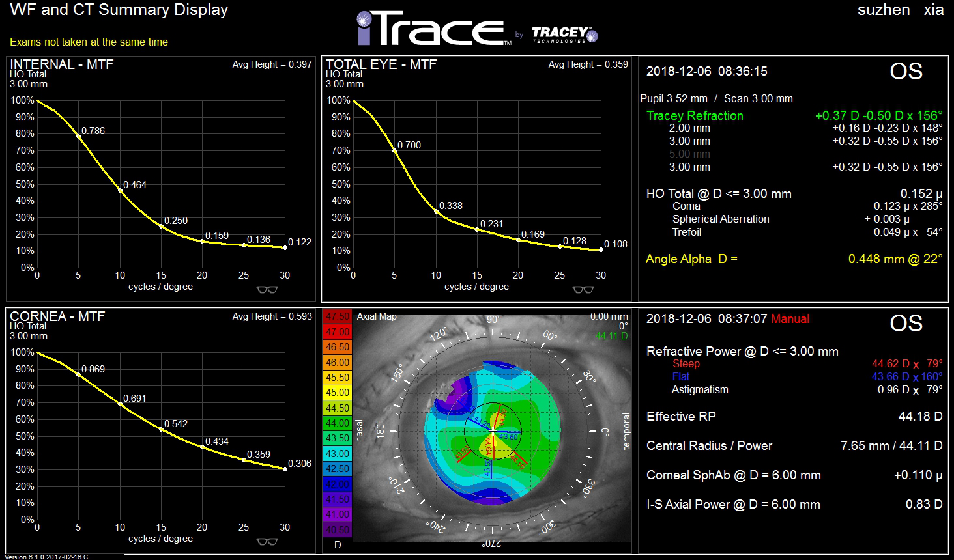Click the Corneal SphAb @ D = 6.00 mm label

[x=733, y=475]
